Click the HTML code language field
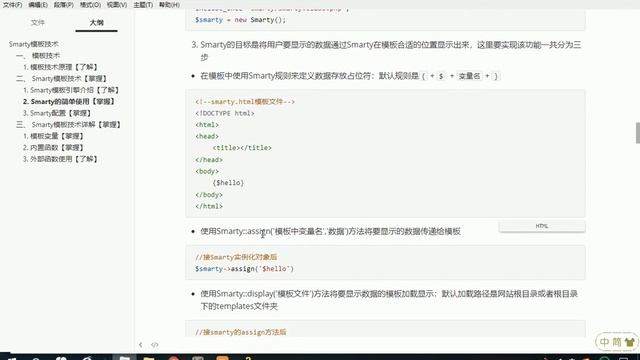The height and width of the screenshot is (360, 640). coord(542,226)
